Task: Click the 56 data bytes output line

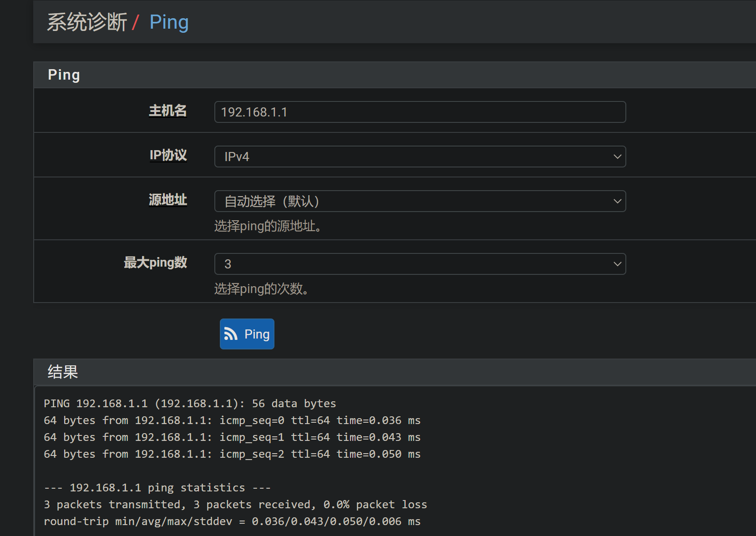Action: 190,404
